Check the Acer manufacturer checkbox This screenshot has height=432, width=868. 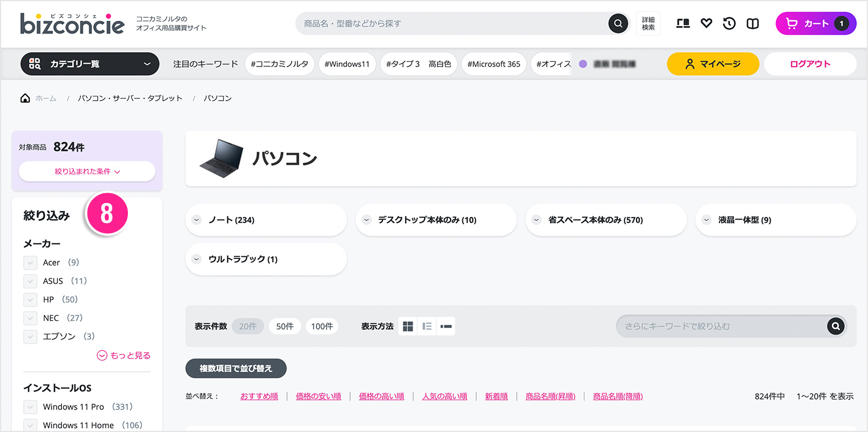tap(30, 263)
